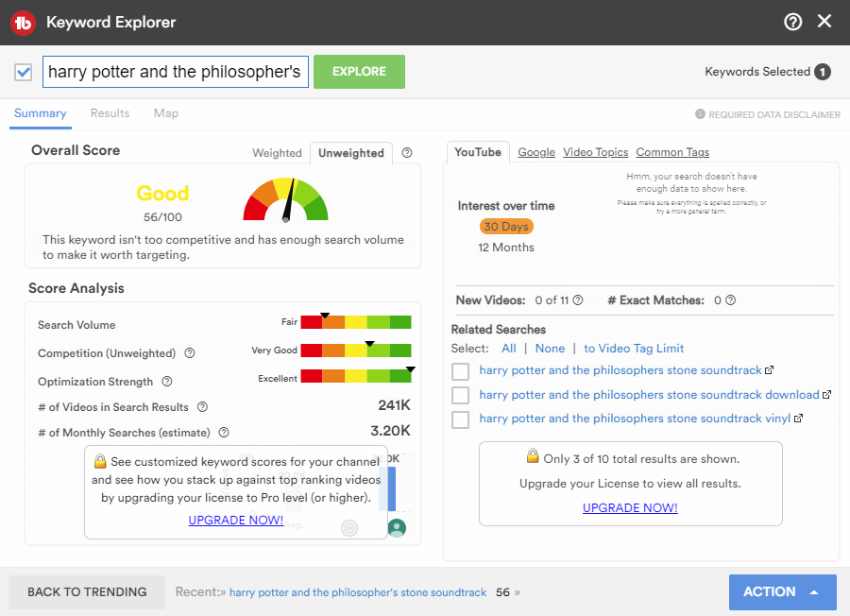Open the help question mark in header
Screen dimensions: 850x616
click(x=792, y=23)
